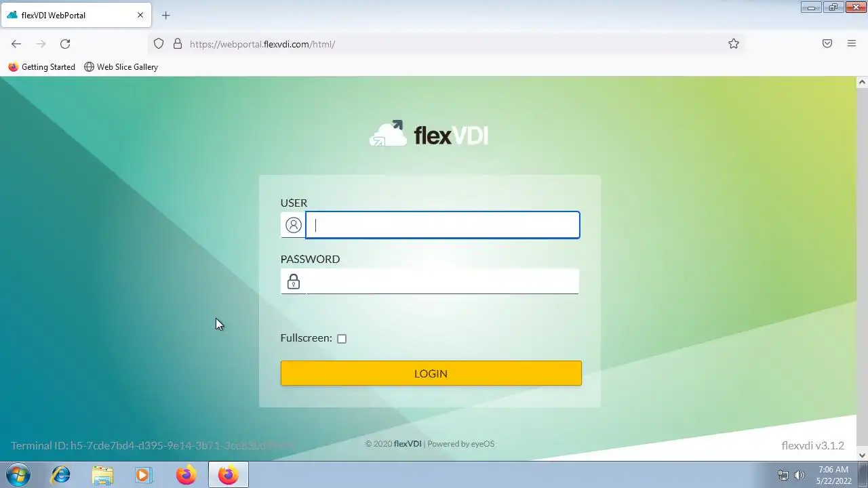The height and width of the screenshot is (488, 868).
Task: Go forward to the next page
Action: coord(41,43)
